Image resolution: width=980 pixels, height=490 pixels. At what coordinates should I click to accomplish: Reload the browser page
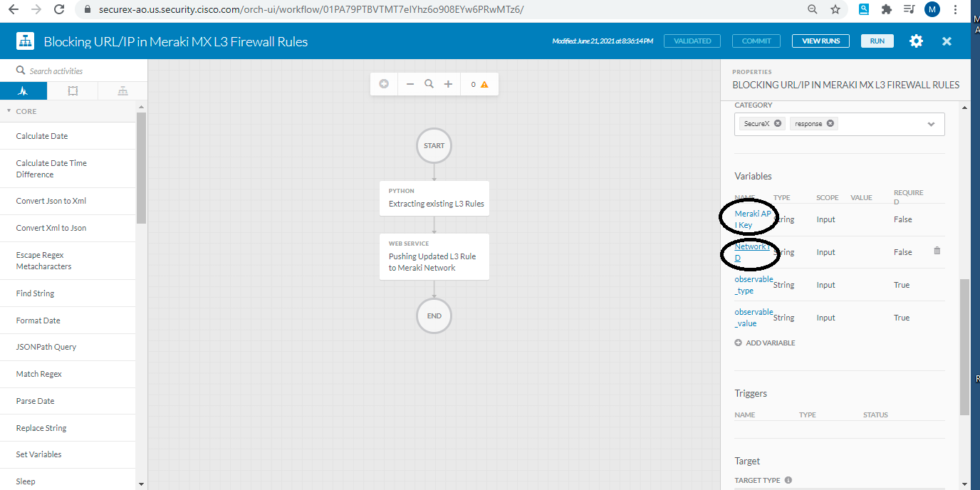click(59, 9)
